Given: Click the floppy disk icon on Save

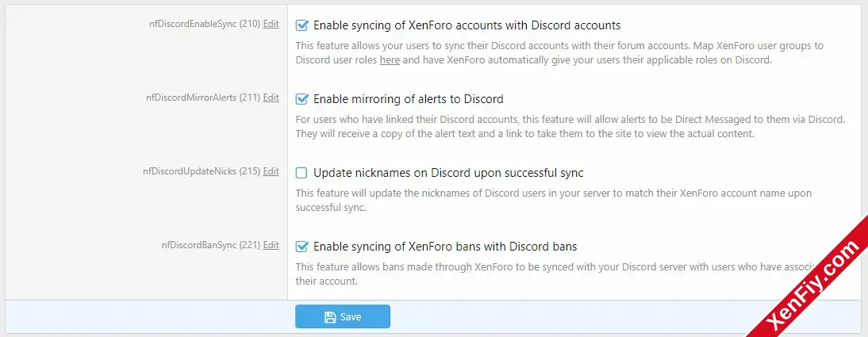Looking at the screenshot, I should 330,317.
